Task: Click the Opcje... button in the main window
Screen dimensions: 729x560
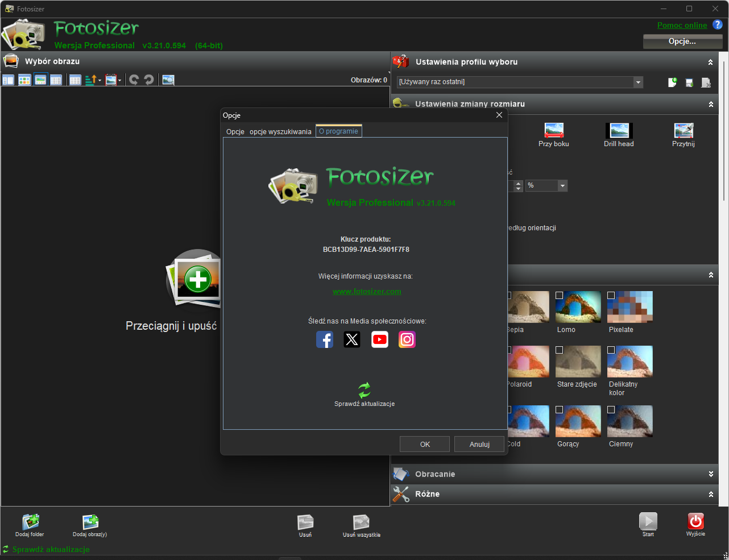Action: pyautogui.click(x=682, y=42)
